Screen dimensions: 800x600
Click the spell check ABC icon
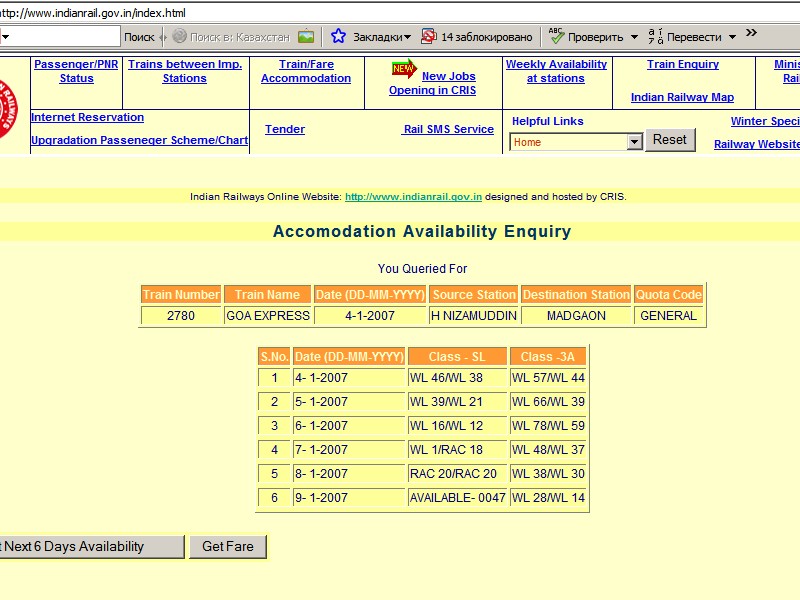(556, 37)
